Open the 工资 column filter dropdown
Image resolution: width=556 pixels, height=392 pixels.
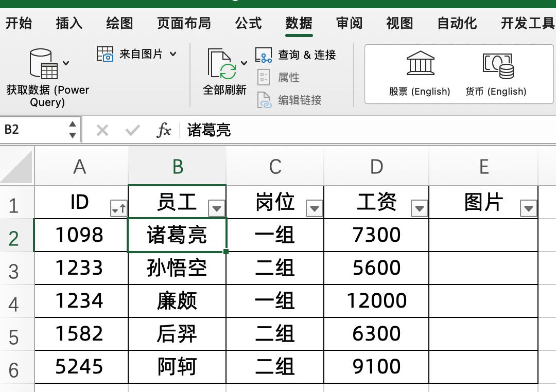click(420, 209)
